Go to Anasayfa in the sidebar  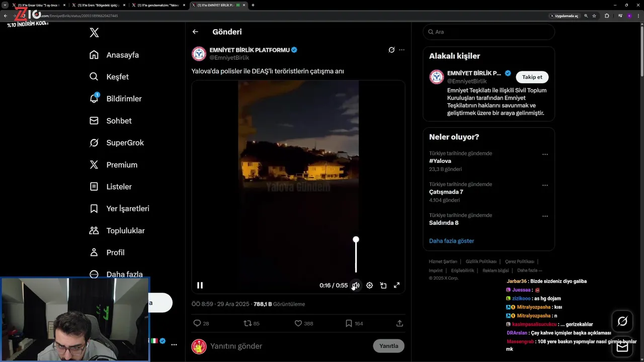(x=114, y=55)
